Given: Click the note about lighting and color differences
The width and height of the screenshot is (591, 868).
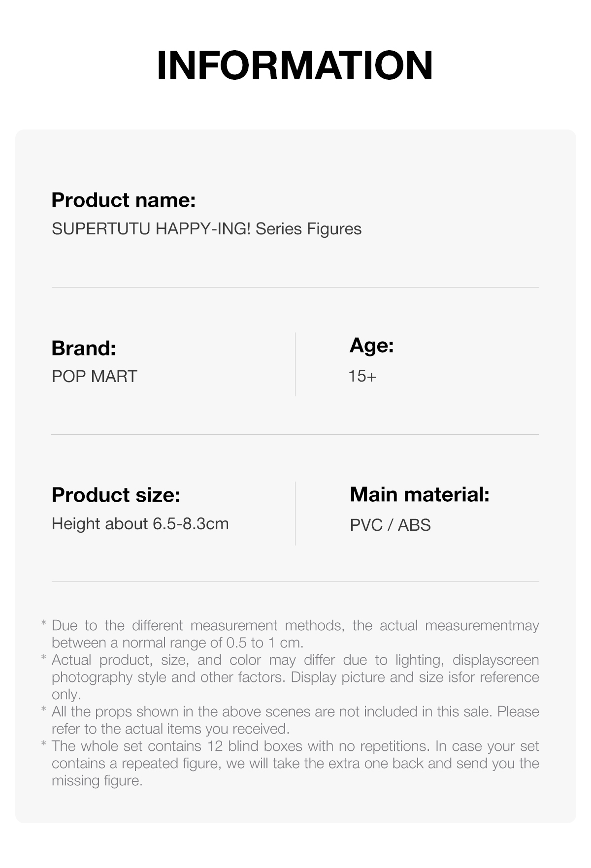Looking at the screenshot, I should coord(295,677).
